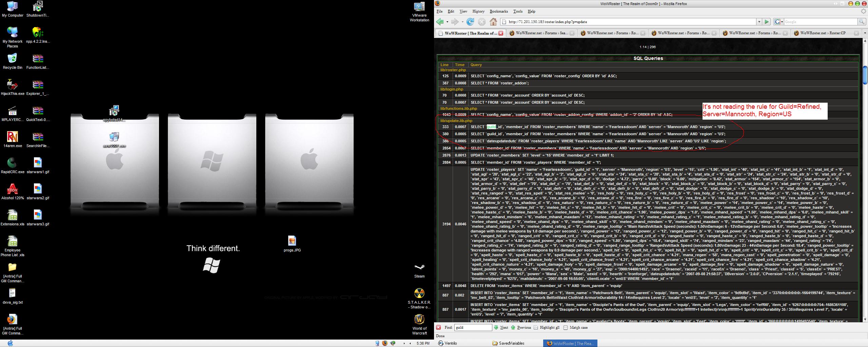This screenshot has width=868, height=347.
Task: Open the View menu
Action: click(463, 11)
